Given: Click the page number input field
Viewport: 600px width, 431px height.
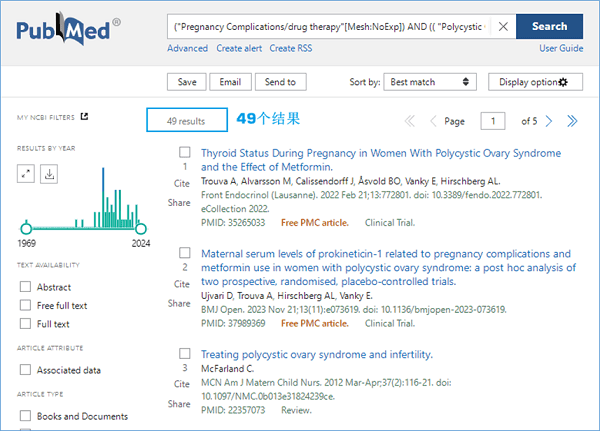Looking at the screenshot, I should pyautogui.click(x=493, y=121).
